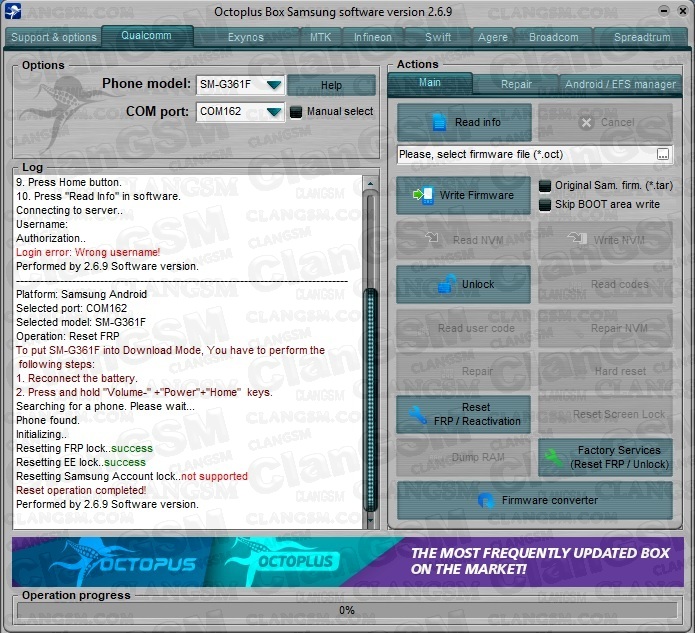Toggle Skip BOOT area write checkbox
This screenshot has width=695, height=633.
click(x=545, y=205)
